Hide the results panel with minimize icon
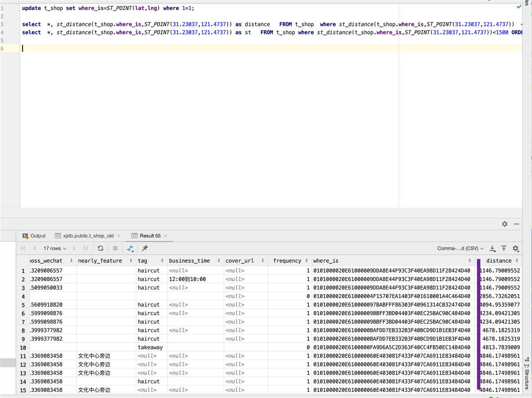532x398 pixels. point(516,224)
